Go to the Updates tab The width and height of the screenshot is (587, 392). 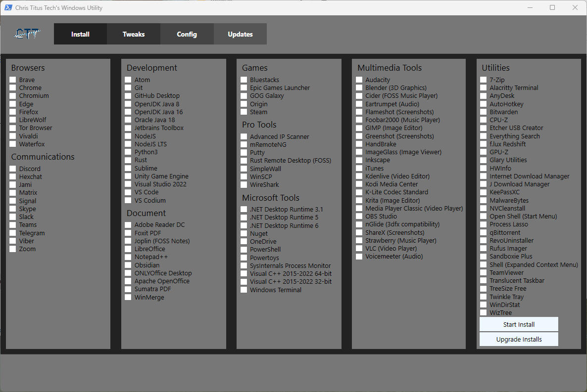[x=240, y=34]
